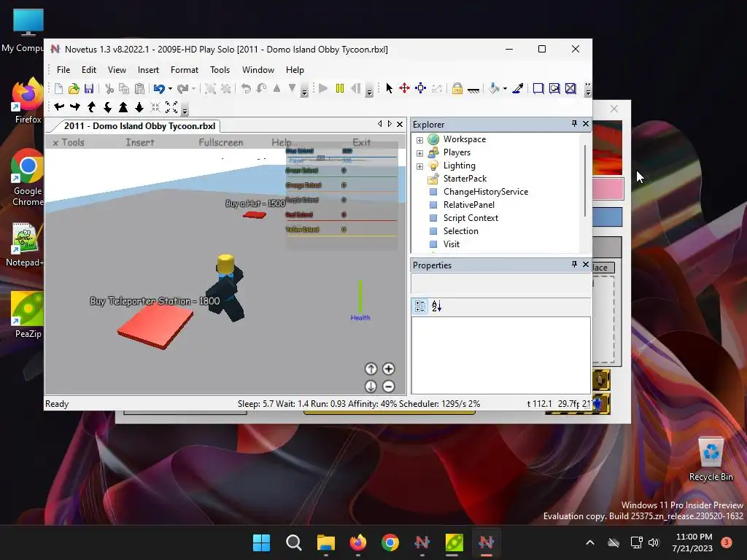Open toolbar overflow options after camera icons
Viewport: 747px width, 560px height.
click(185, 109)
